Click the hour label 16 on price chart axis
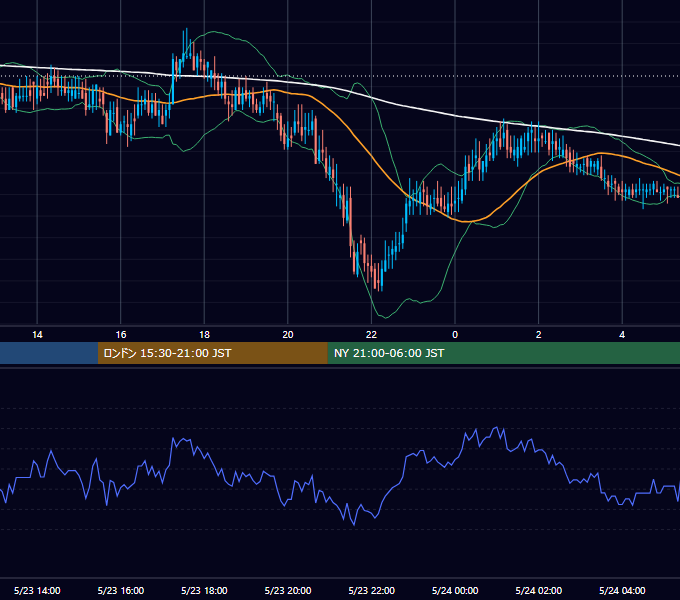 121,335
